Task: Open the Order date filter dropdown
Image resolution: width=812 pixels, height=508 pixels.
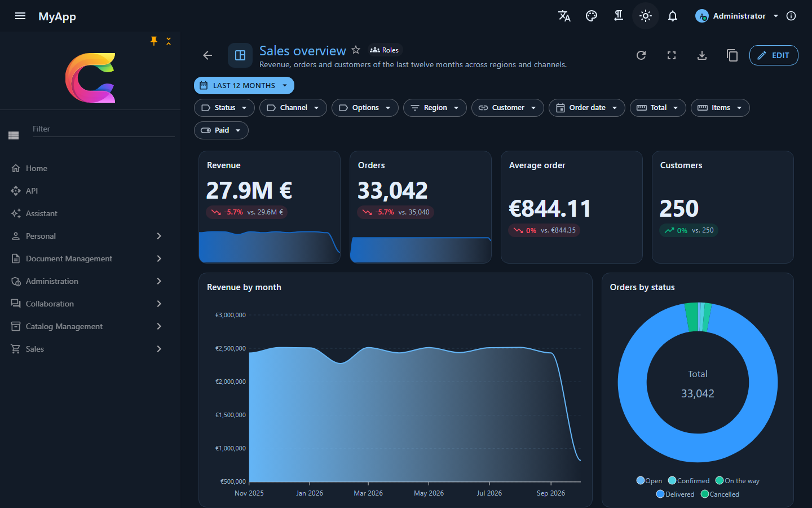Action: tap(587, 108)
